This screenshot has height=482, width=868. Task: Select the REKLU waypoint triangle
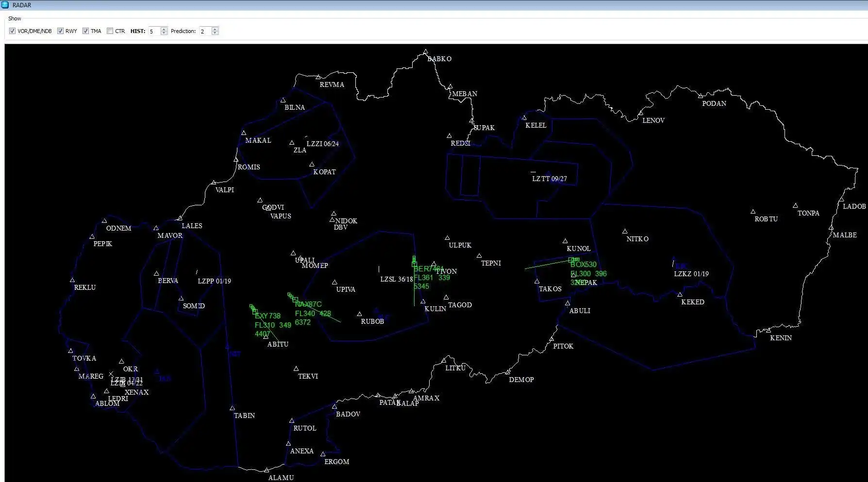(72, 280)
